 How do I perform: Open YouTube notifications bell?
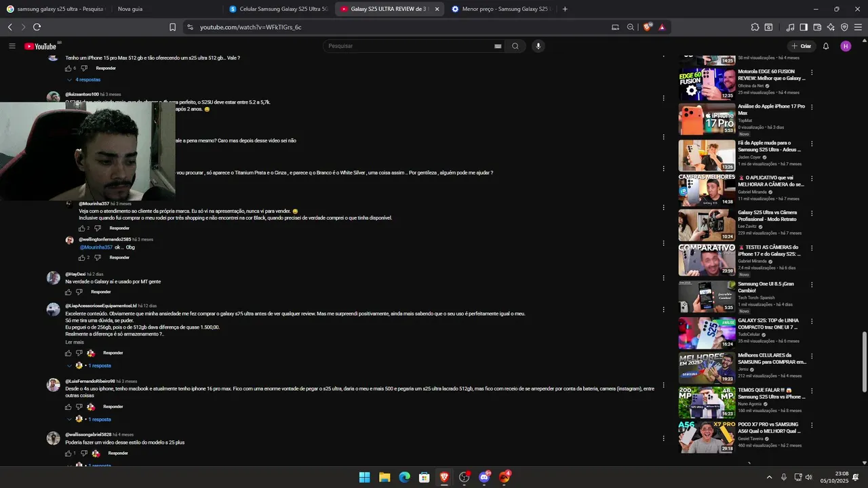coord(826,46)
